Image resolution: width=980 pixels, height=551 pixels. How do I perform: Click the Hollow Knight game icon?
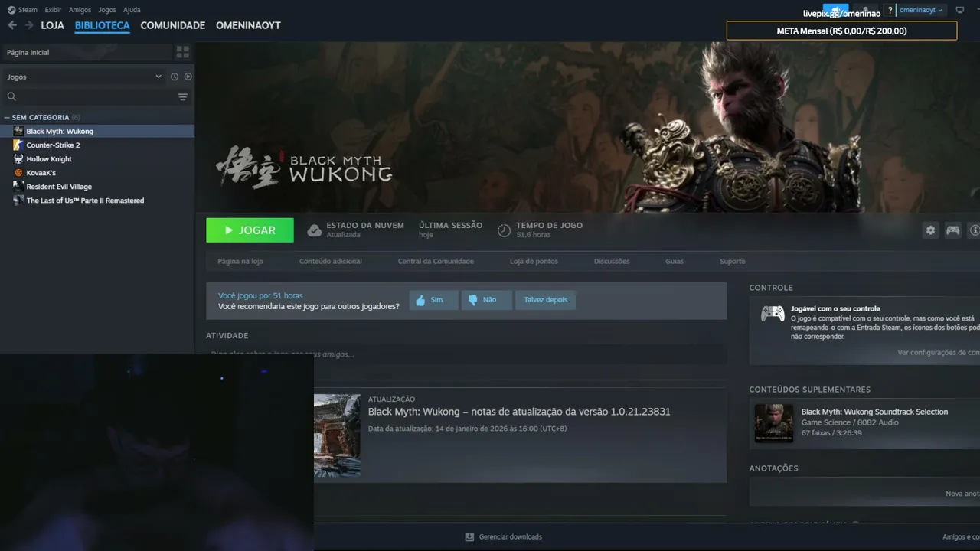pyautogui.click(x=18, y=158)
